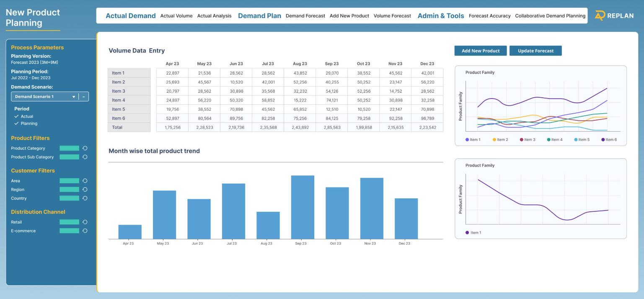
Task: Click reset icon beside Country
Action: click(85, 198)
